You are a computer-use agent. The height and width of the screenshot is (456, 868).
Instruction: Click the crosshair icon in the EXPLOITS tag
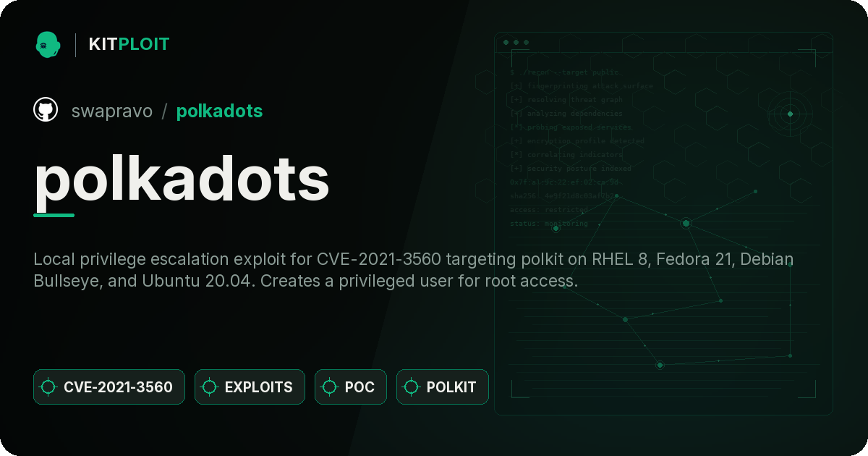pyautogui.click(x=210, y=387)
